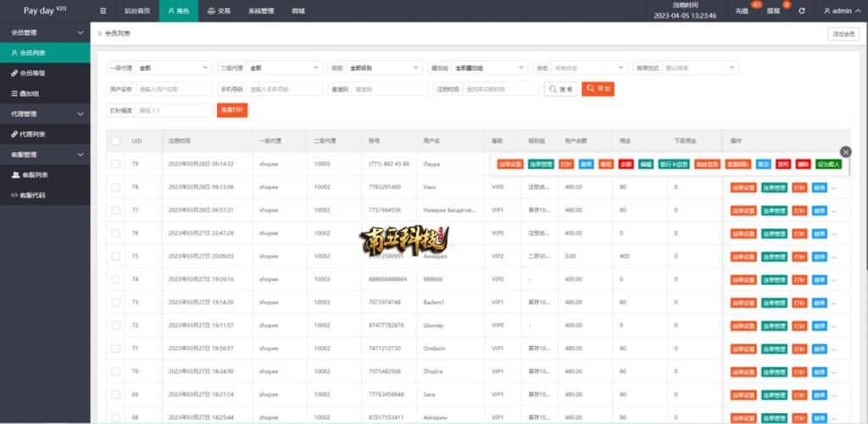The width and height of the screenshot is (868, 424).
Task: Open the 一级代理 dropdown filter
Action: click(x=173, y=68)
